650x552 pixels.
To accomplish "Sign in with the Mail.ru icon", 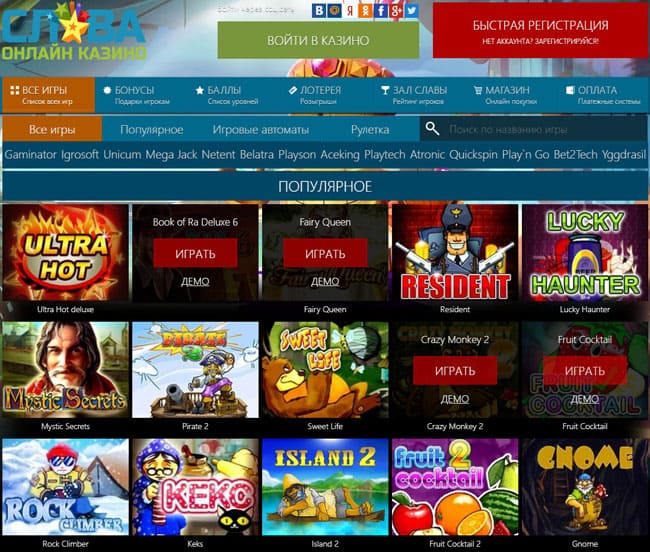I will 334,10.
